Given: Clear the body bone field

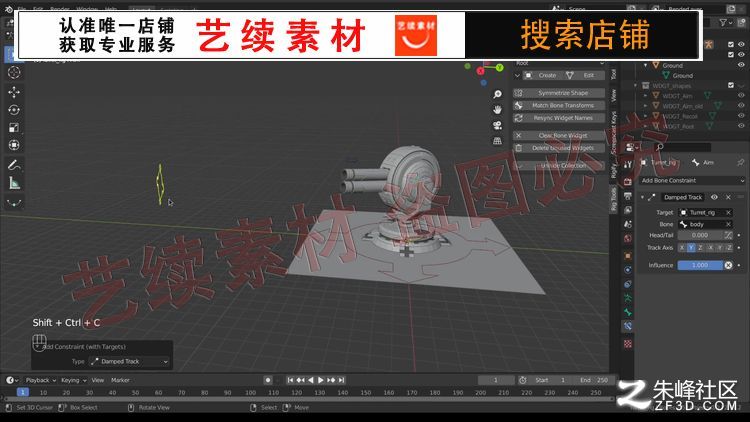Looking at the screenshot, I should [728, 224].
